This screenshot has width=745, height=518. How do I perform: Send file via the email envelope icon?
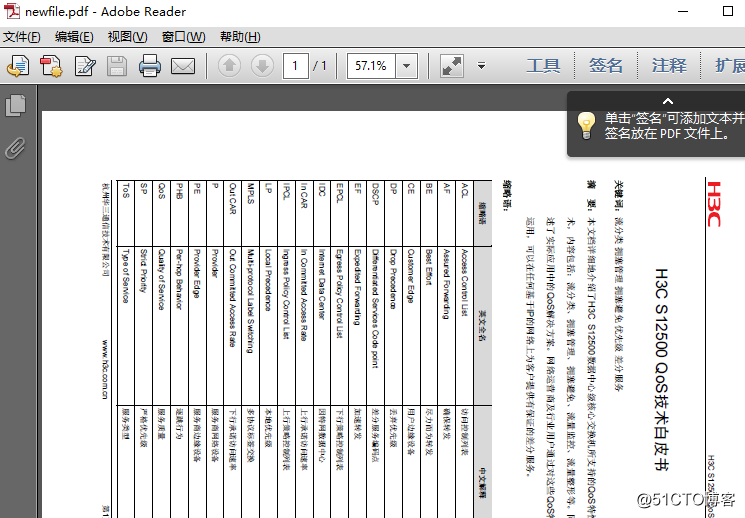[183, 66]
